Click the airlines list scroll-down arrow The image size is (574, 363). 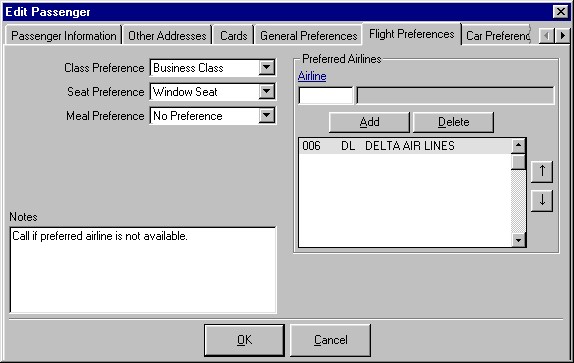pos(518,240)
